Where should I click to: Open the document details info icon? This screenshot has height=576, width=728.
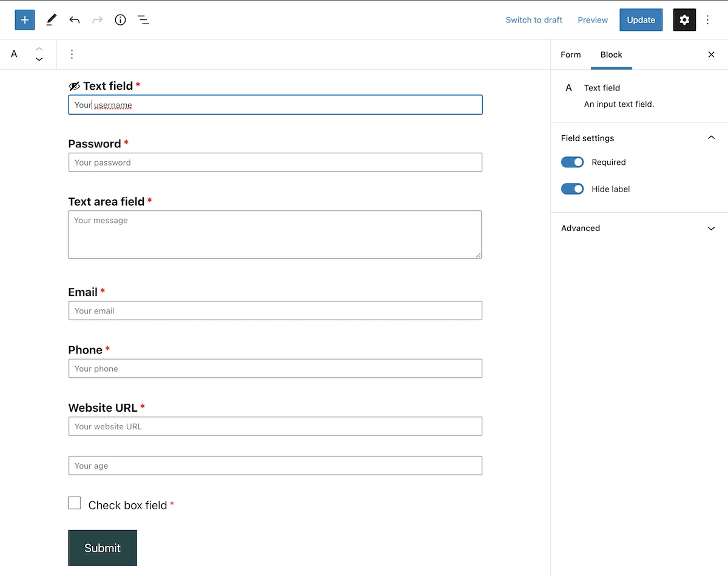click(x=120, y=20)
